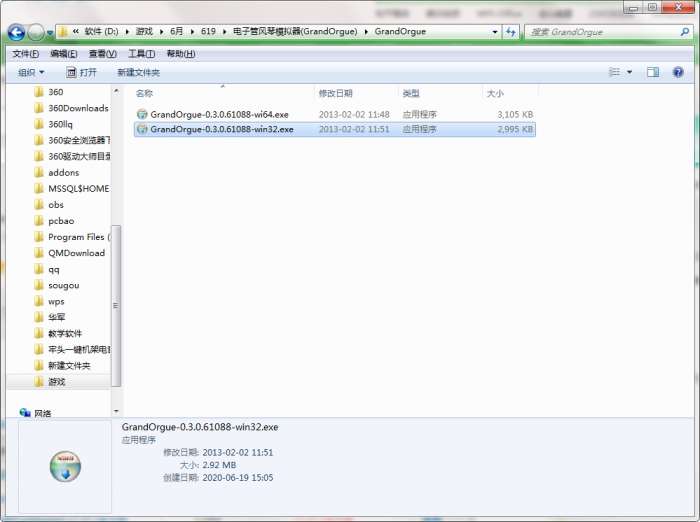Viewport: 700px width, 522px height.
Task: Click the Forward navigation arrow
Action: click(x=36, y=33)
